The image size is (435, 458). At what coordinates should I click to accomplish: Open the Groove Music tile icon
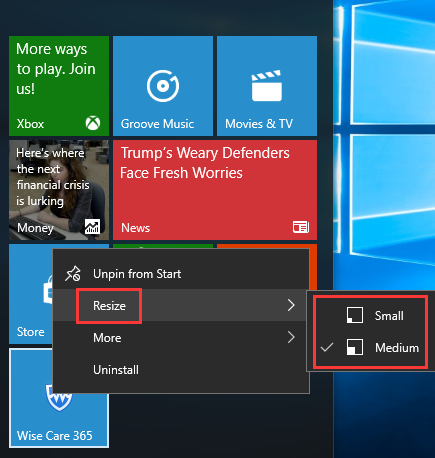pos(163,86)
